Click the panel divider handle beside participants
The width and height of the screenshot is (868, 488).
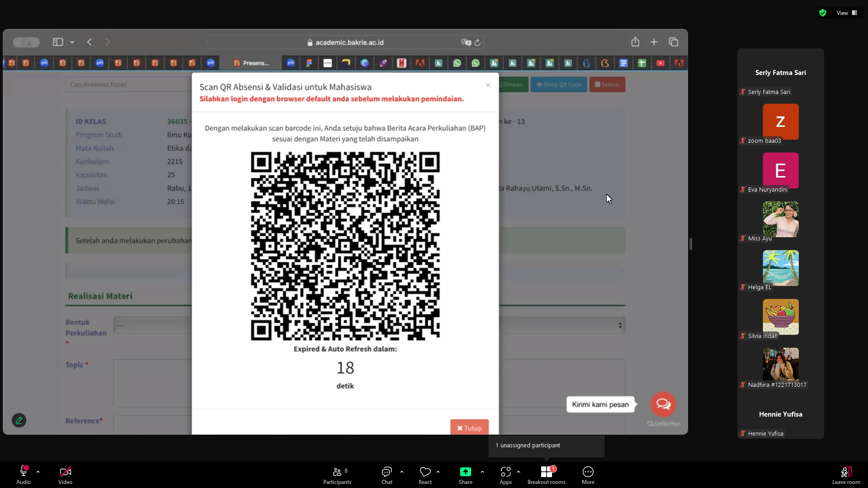tap(691, 244)
